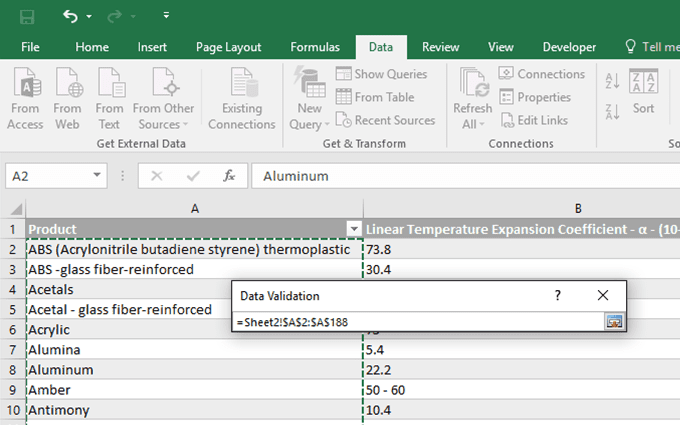
Task: Sort A to Z ascending icon
Action: click(x=612, y=81)
